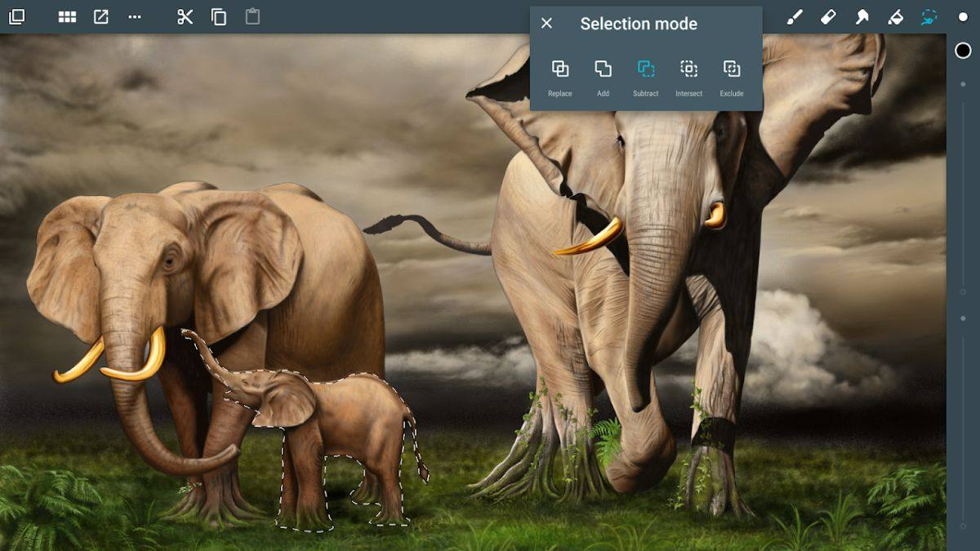Image resolution: width=980 pixels, height=551 pixels.
Task: Activate the Eraser tool
Action: [828, 17]
